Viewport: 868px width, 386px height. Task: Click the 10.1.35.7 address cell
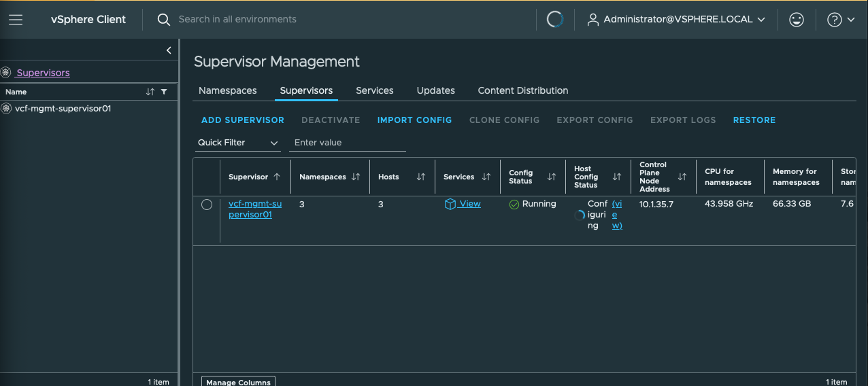pyautogui.click(x=656, y=204)
